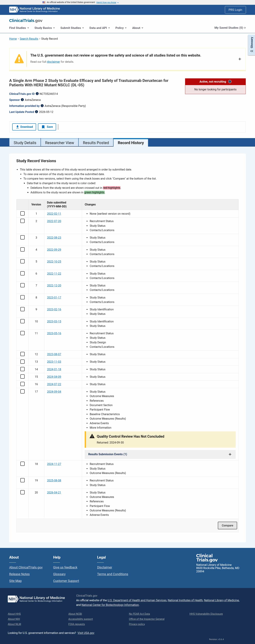Click the info icon beside Information provided by
The image size is (255, 644).
click(42, 106)
